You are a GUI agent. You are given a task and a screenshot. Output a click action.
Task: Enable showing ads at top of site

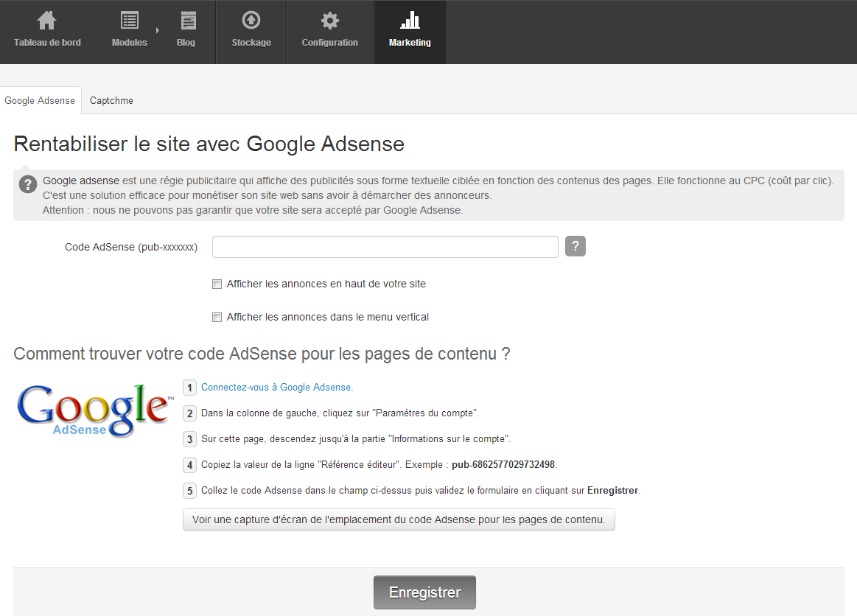[217, 284]
